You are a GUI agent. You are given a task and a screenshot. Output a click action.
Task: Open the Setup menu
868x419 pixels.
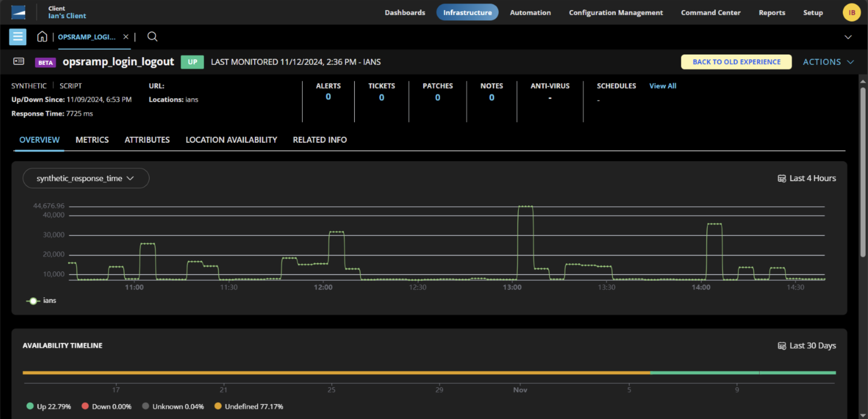tap(813, 13)
